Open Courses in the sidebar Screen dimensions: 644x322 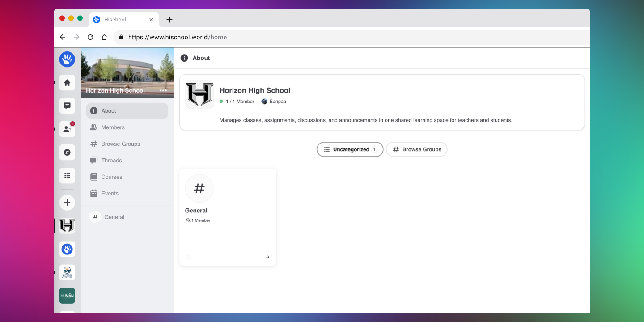(111, 177)
